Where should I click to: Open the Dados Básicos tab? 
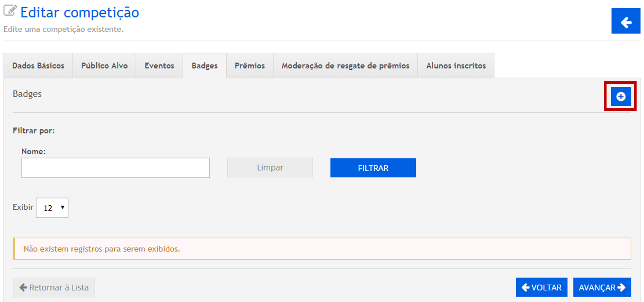[38, 66]
